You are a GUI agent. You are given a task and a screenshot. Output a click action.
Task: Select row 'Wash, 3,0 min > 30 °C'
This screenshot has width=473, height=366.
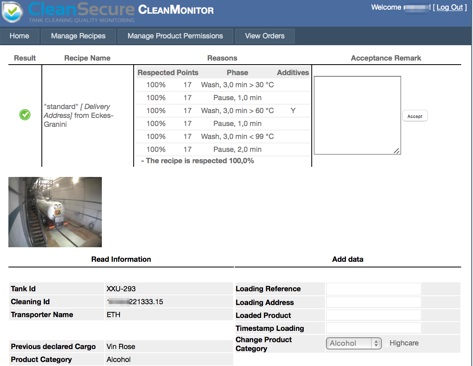point(223,85)
